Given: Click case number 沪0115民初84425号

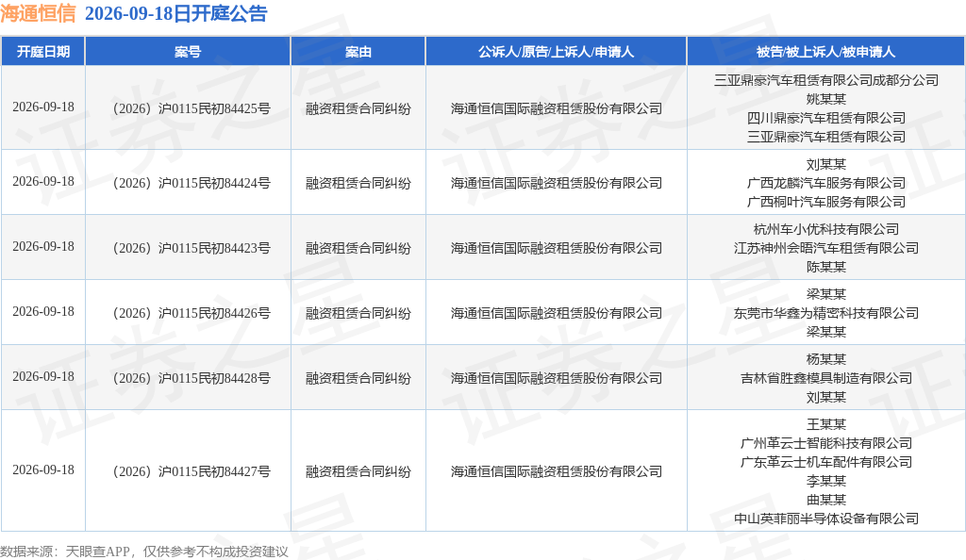Looking at the screenshot, I should [192, 108].
